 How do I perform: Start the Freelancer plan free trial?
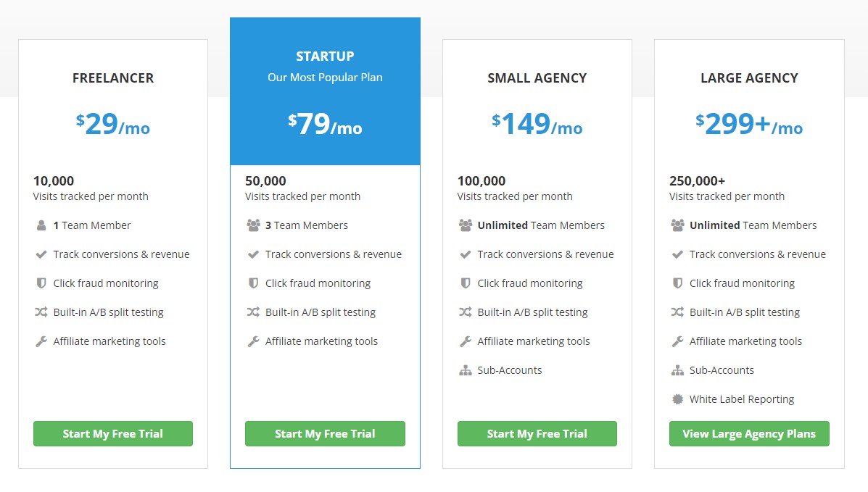[113, 434]
